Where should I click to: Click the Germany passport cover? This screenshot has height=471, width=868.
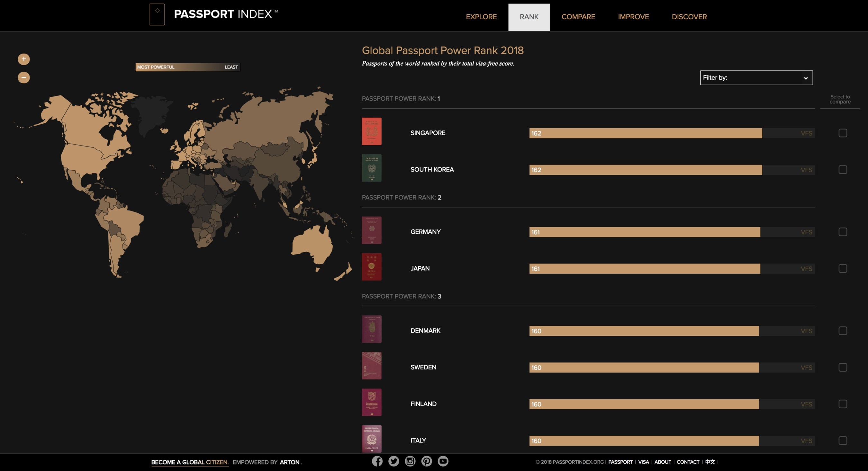[372, 230]
